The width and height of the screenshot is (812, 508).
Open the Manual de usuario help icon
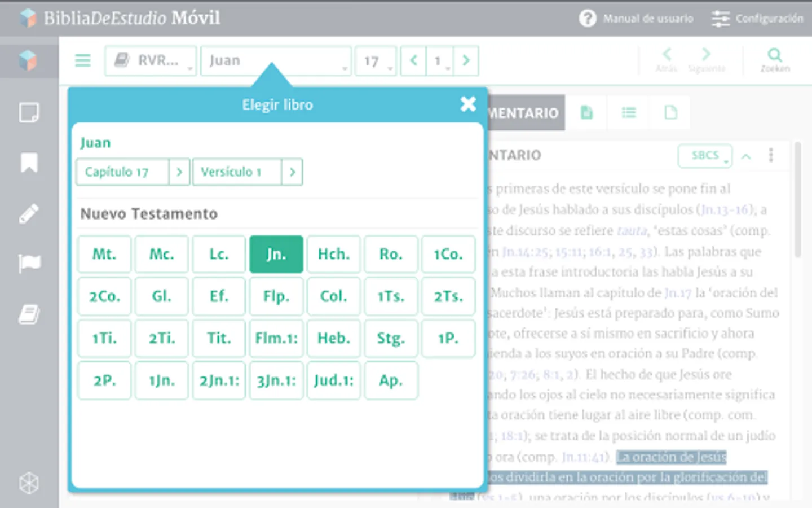[x=588, y=19]
